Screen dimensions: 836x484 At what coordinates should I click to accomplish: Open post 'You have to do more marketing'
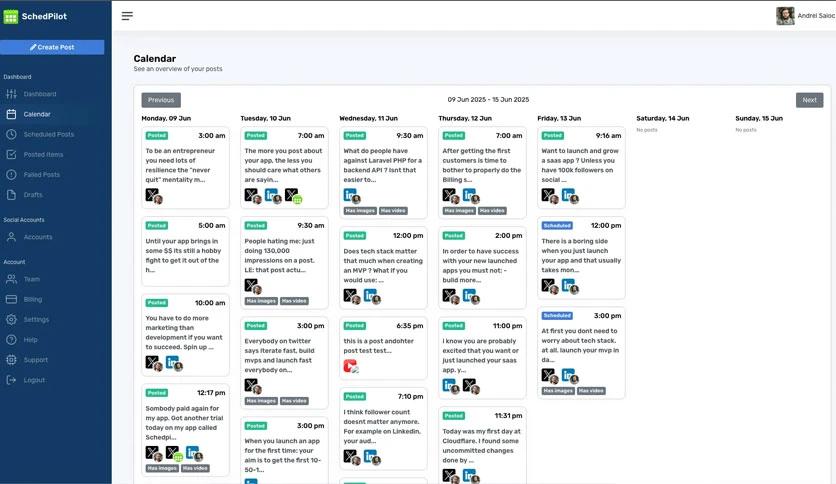(185, 335)
